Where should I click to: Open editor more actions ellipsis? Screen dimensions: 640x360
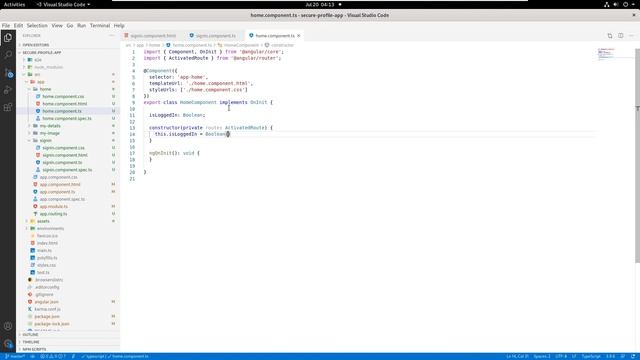tap(631, 36)
